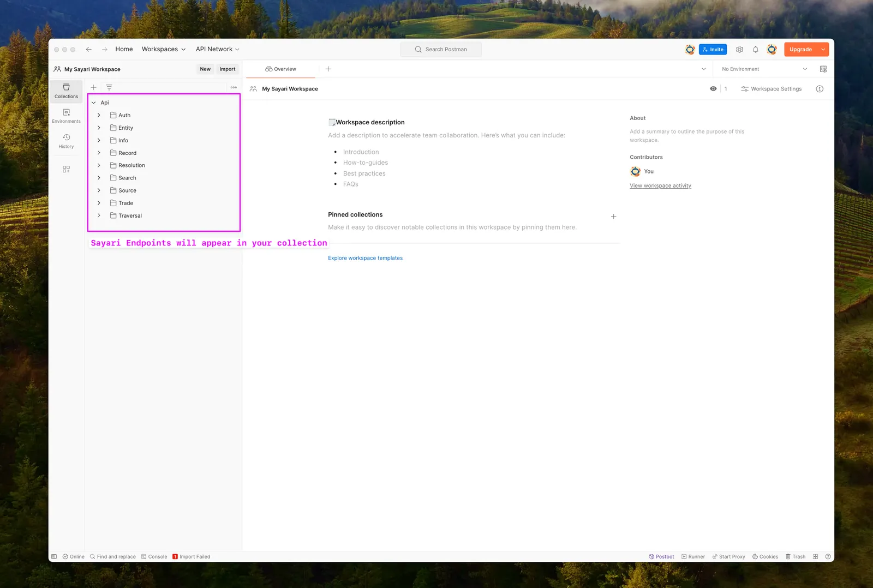Click the filter collections icon
Image resolution: width=873 pixels, height=588 pixels.
point(109,87)
